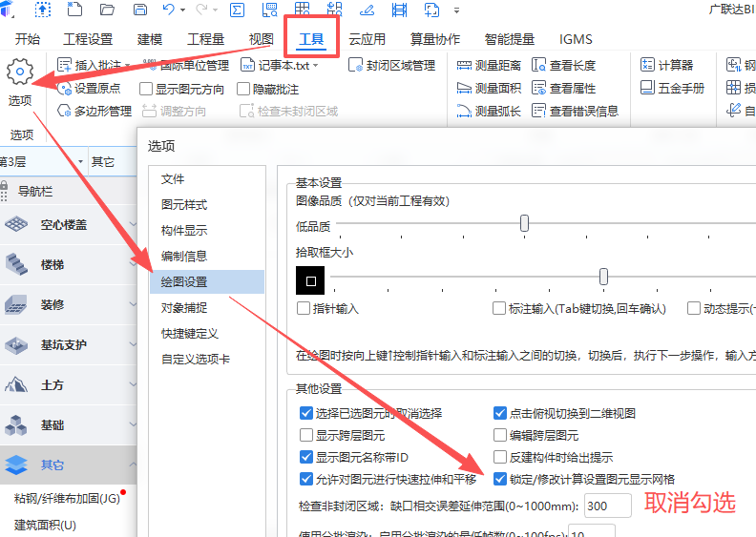The width and height of the screenshot is (756, 537).
Task: Click 设置原点 tool
Action: (x=89, y=88)
